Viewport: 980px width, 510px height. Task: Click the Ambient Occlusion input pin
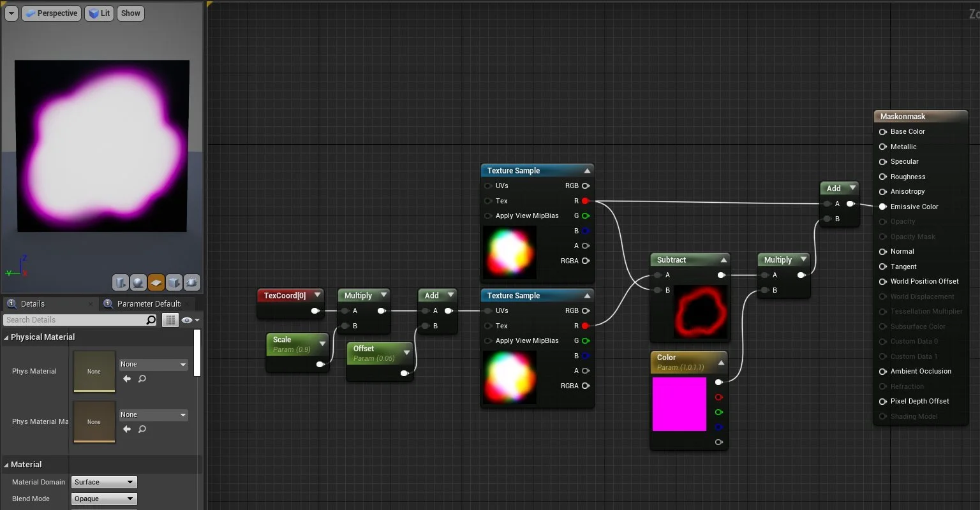[883, 371]
